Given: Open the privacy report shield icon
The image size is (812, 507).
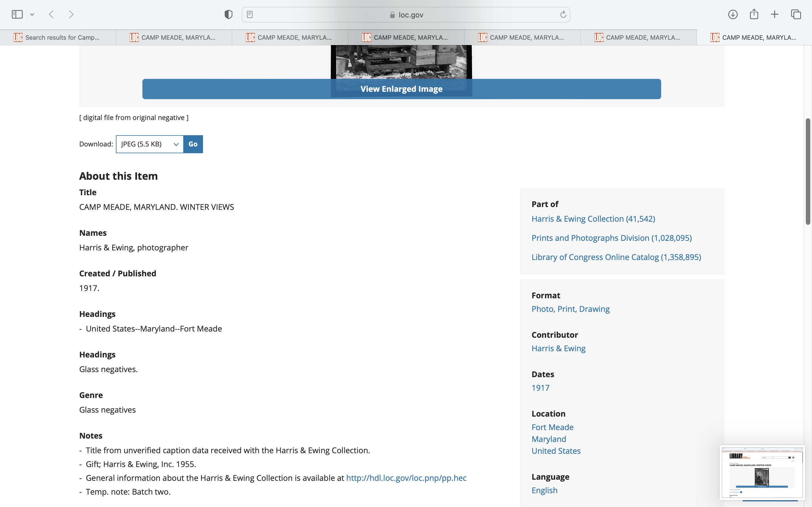Looking at the screenshot, I should [x=228, y=14].
